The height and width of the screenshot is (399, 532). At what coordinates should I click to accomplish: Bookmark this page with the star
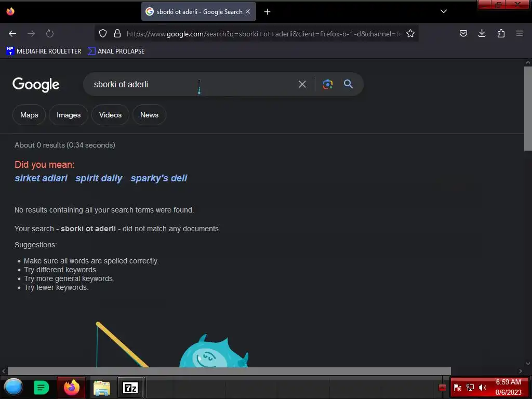(x=410, y=34)
